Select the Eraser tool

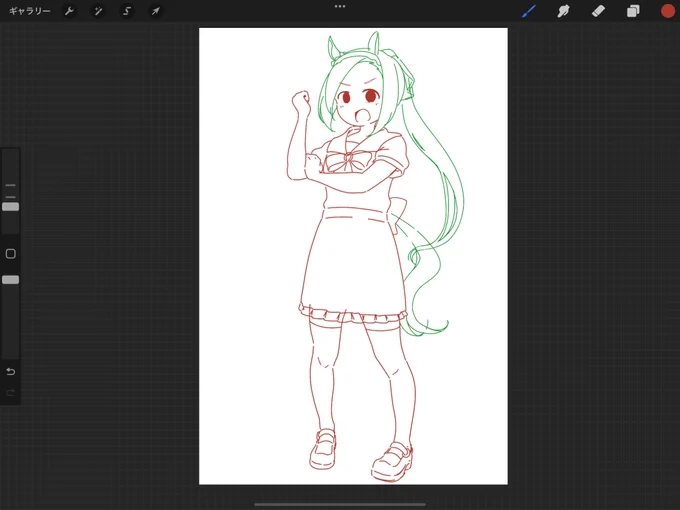tap(598, 11)
